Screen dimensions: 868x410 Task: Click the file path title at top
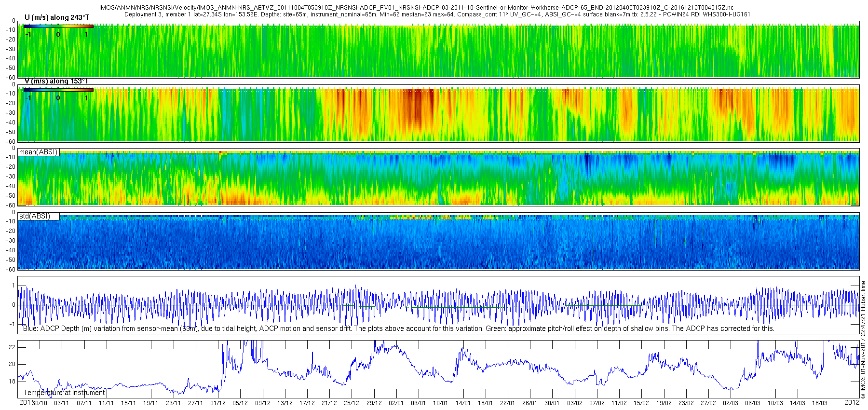tap(417, 8)
